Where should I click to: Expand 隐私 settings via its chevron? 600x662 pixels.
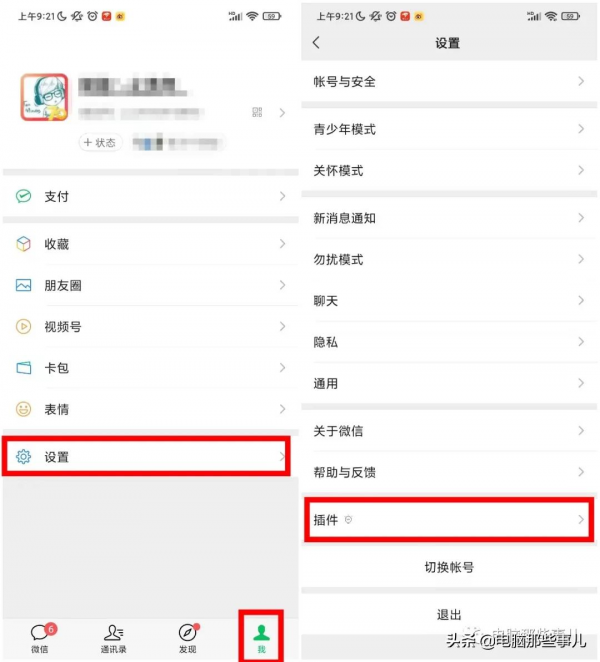point(581,342)
